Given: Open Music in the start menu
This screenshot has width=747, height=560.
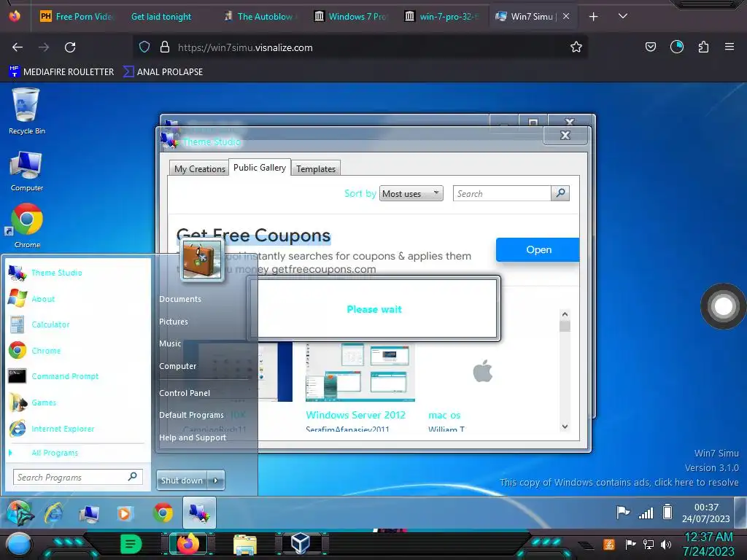Looking at the screenshot, I should pyautogui.click(x=170, y=343).
